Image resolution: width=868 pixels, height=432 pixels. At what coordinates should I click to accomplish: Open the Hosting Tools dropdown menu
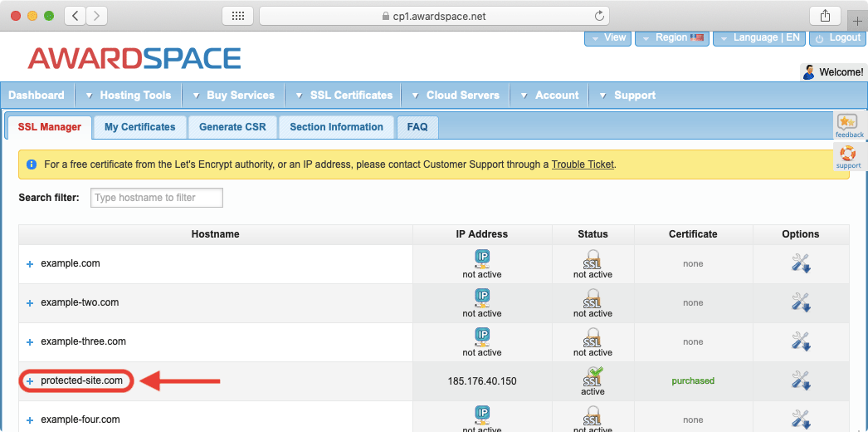129,96
